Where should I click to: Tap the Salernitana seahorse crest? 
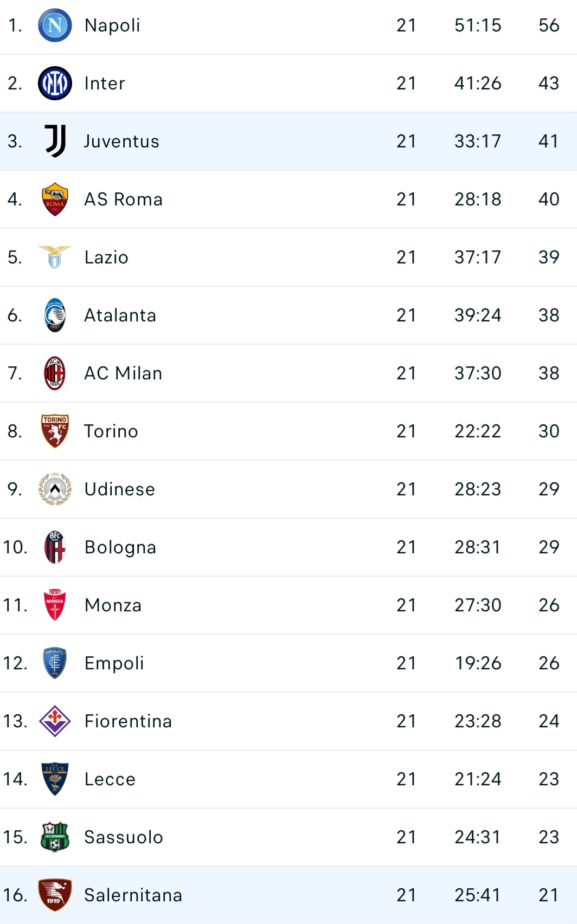coord(55,895)
